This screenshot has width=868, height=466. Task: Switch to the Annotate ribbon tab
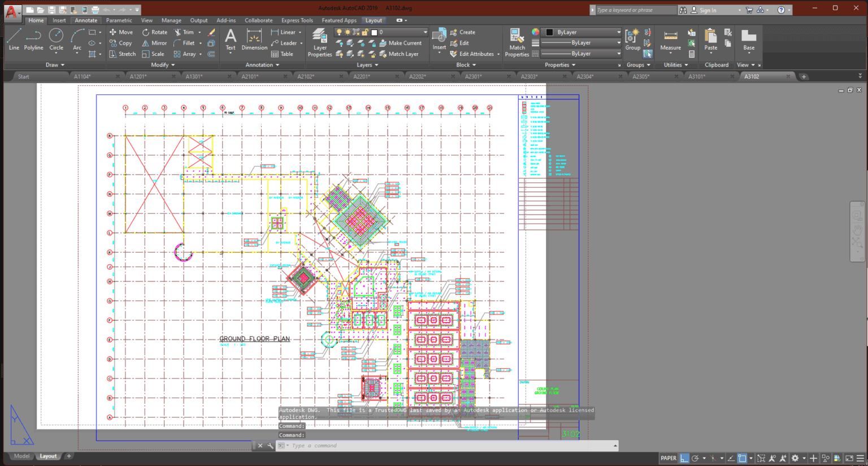pos(86,20)
